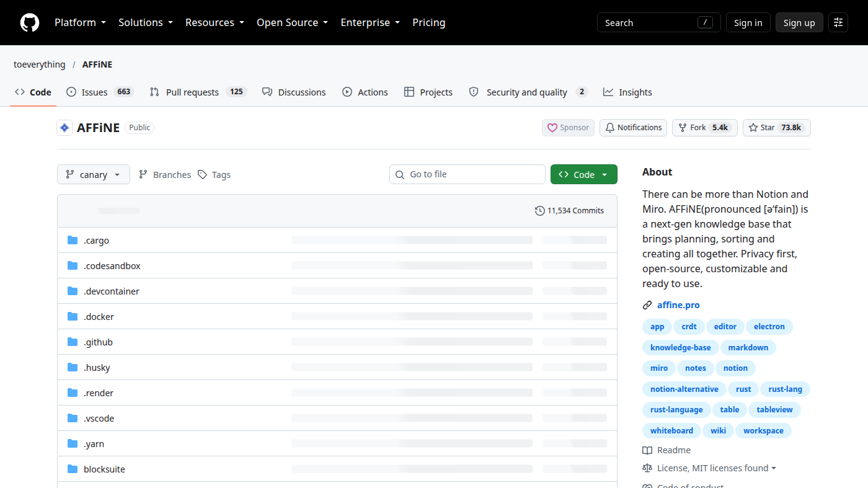Click the folder icon beside .cargo
Image resolution: width=868 pixels, height=488 pixels.
pos(73,241)
